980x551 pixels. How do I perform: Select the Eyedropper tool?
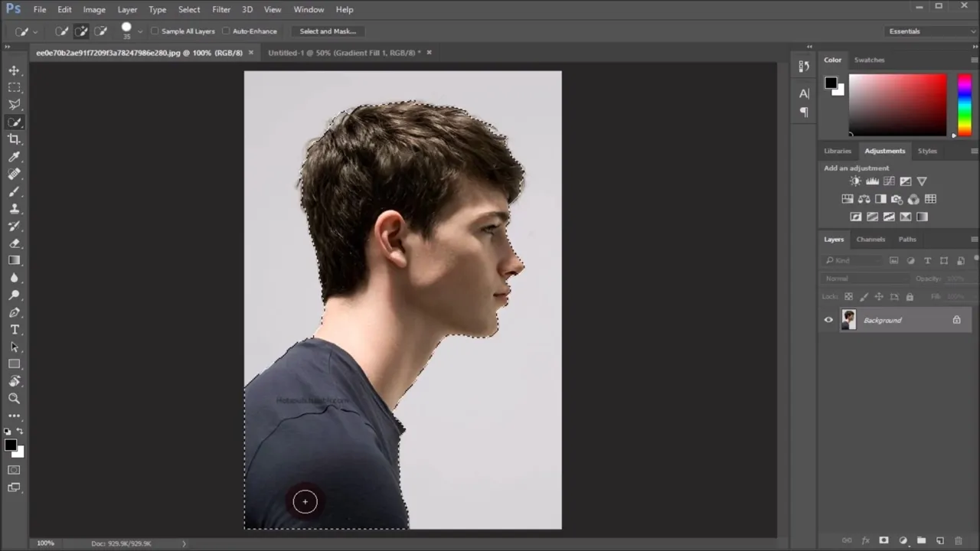tap(15, 157)
